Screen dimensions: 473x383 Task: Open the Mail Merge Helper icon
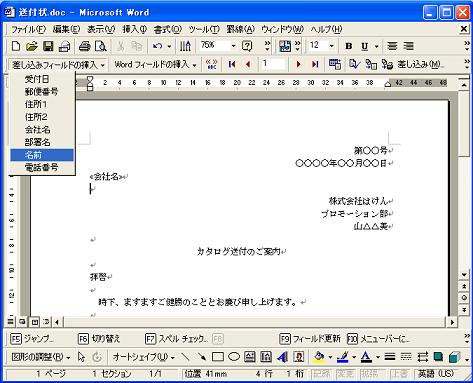pos(335,64)
